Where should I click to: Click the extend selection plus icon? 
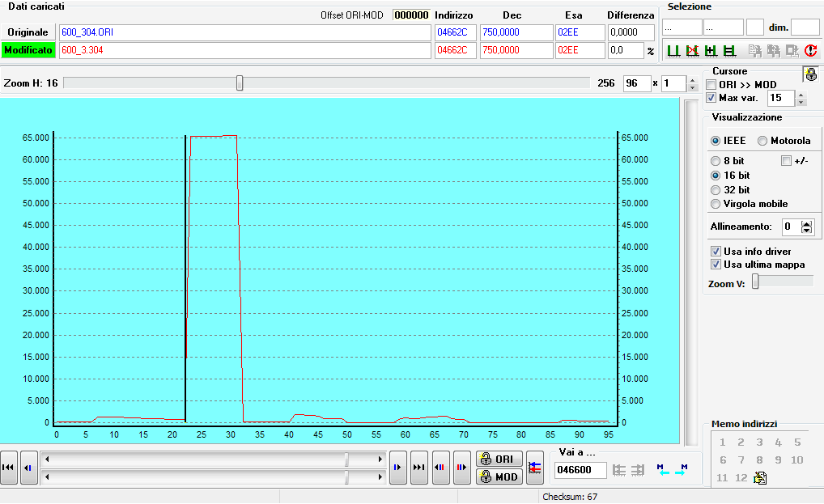point(711,50)
